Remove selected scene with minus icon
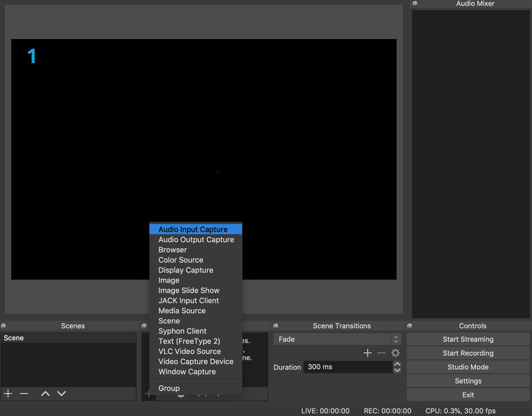The height and width of the screenshot is (416, 532). pos(24,394)
